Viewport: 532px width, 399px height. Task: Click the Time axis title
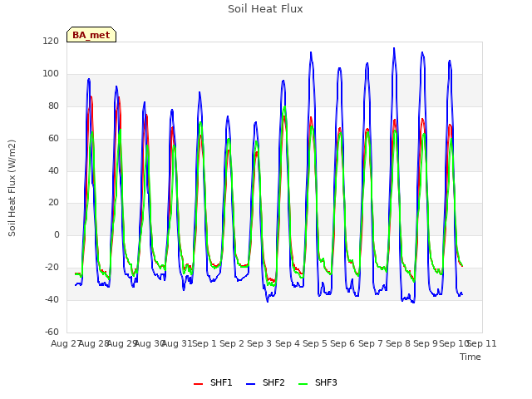(x=470, y=357)
